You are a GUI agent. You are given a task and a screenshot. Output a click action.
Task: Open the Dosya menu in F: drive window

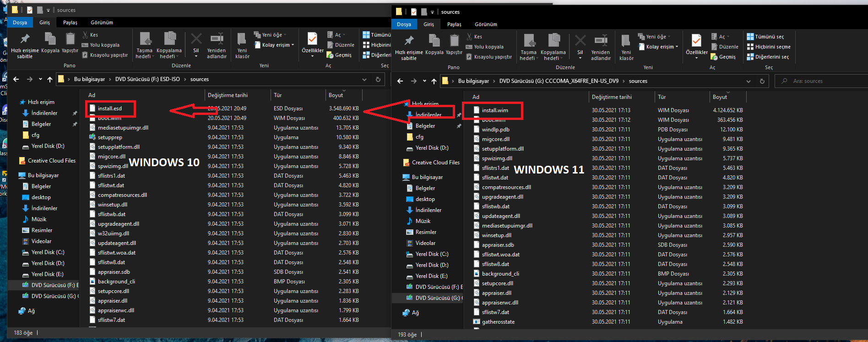click(x=20, y=22)
